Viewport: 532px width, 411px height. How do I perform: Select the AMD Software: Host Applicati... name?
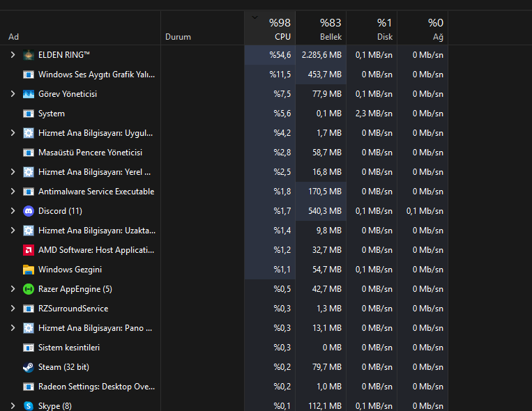click(x=96, y=250)
